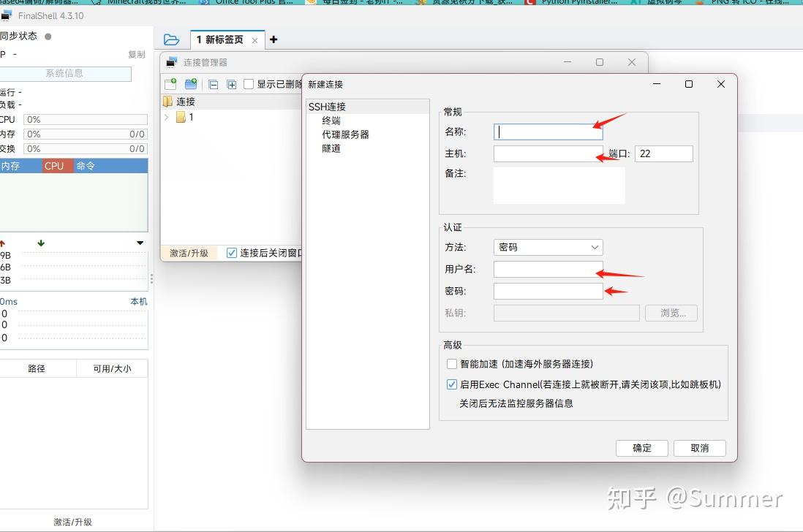The image size is (803, 532).
Task: Click the new connection icon
Action: [x=170, y=85]
